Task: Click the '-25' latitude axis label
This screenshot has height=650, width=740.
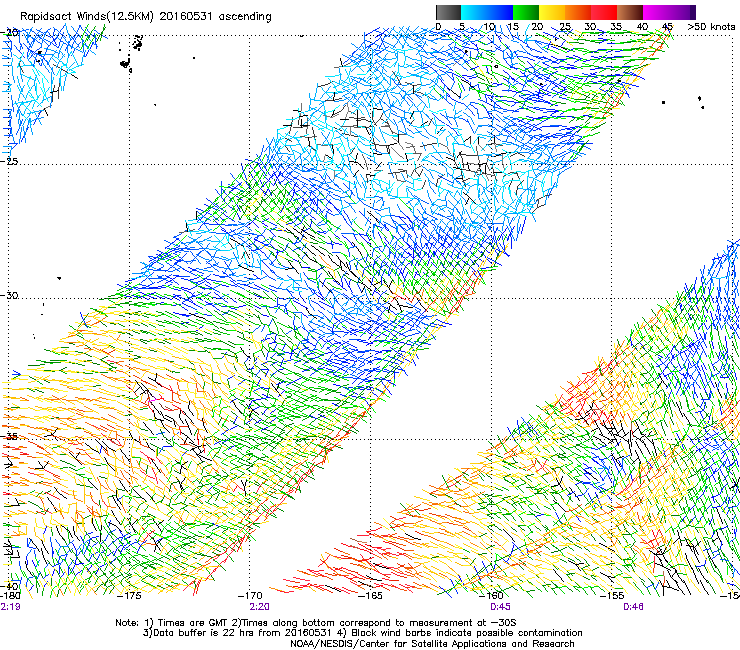Action: click(9, 161)
